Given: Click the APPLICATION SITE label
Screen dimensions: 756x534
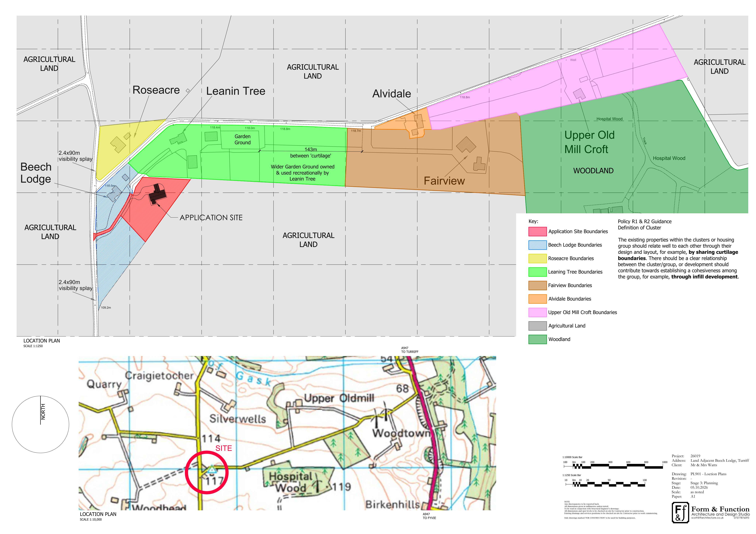Looking at the screenshot, I should point(211,218).
